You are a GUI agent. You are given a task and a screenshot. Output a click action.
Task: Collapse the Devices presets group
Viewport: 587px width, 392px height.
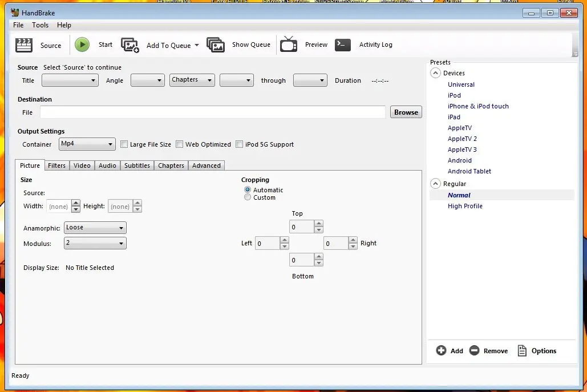tap(435, 73)
